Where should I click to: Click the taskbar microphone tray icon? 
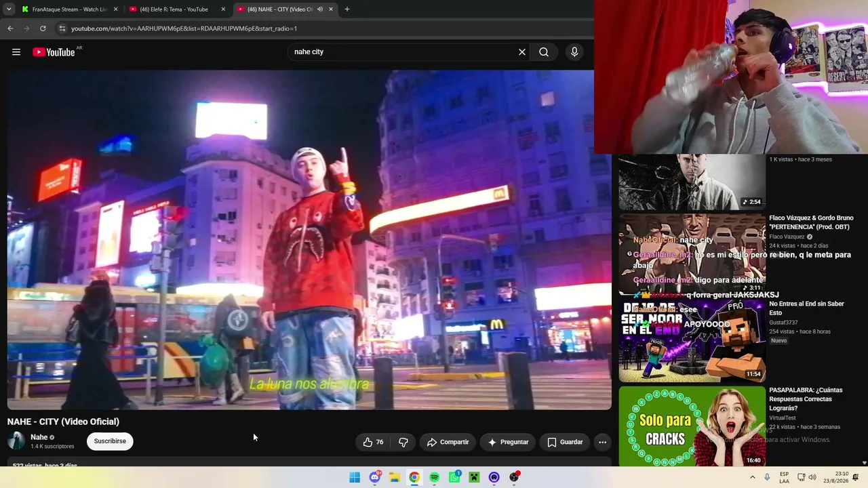pos(767,477)
